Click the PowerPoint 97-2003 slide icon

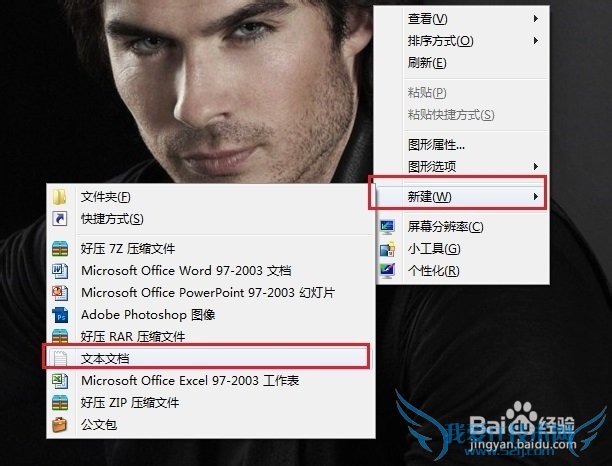(60, 292)
